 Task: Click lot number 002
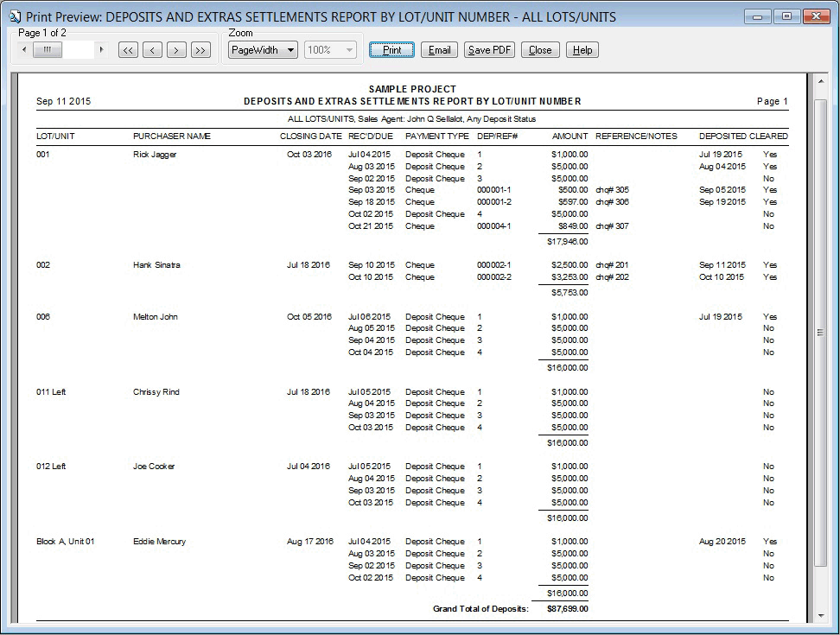coord(43,265)
